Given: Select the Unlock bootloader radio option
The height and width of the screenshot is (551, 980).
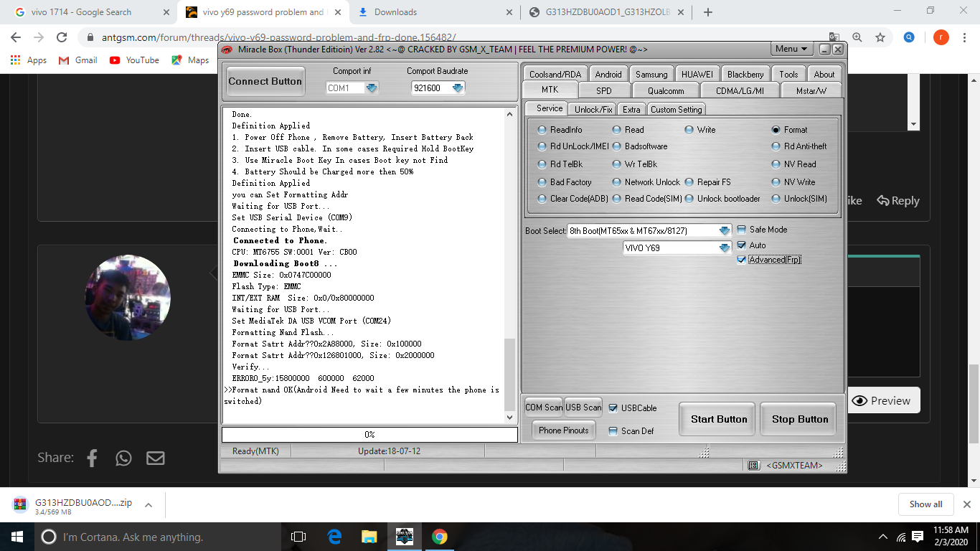Looking at the screenshot, I should [689, 199].
